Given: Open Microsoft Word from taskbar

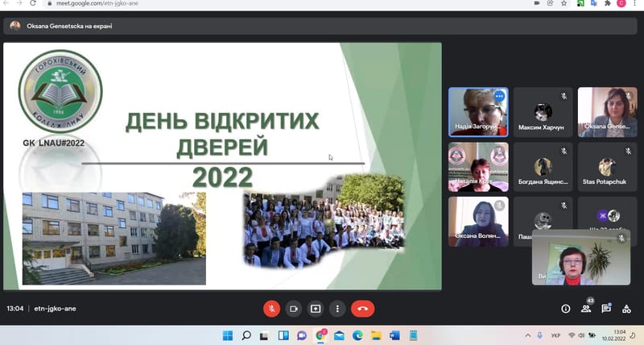Looking at the screenshot, I should (394, 335).
